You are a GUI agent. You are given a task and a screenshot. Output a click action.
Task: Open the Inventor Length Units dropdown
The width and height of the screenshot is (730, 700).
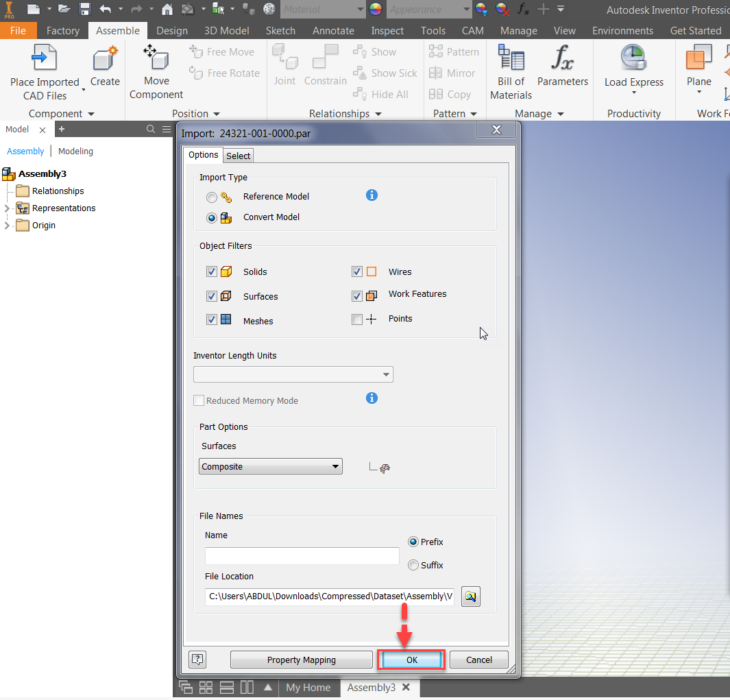point(387,374)
